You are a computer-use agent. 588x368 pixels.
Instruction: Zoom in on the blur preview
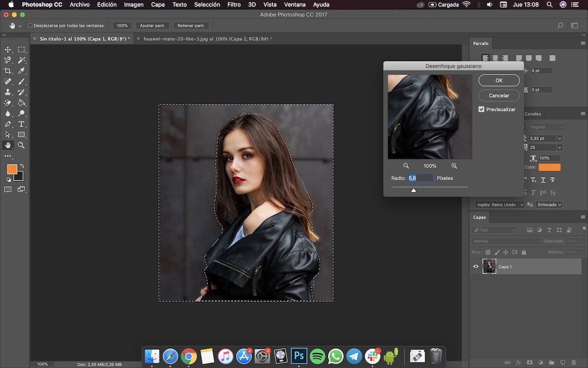pos(454,166)
